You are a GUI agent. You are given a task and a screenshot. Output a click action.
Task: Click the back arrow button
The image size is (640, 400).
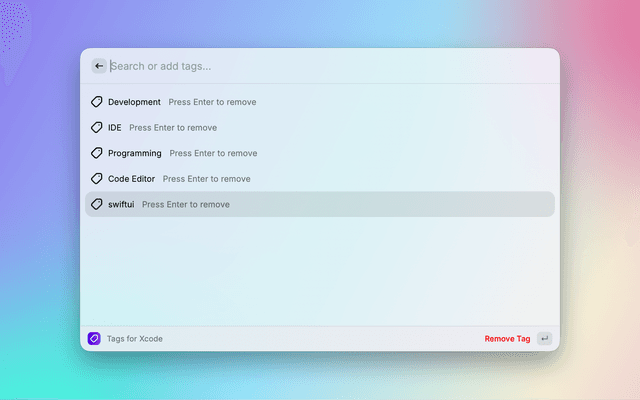[x=98, y=66]
